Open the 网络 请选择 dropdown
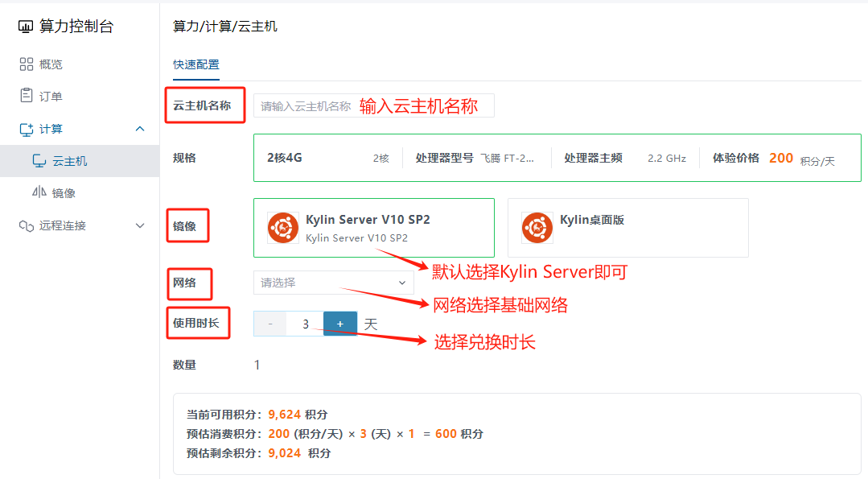This screenshot has height=479, width=868. (333, 283)
